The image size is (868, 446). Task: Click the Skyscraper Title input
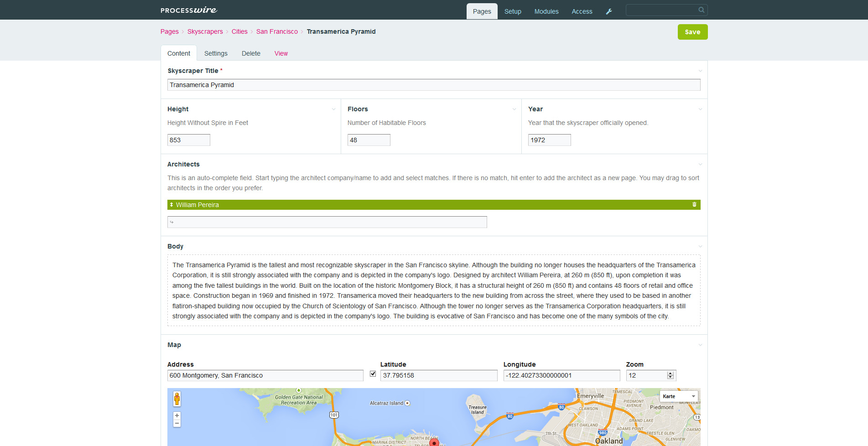pos(434,85)
